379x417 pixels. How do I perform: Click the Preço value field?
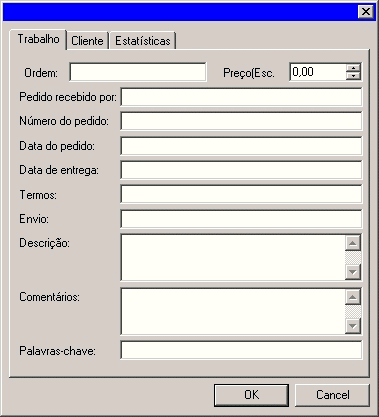pos(318,72)
